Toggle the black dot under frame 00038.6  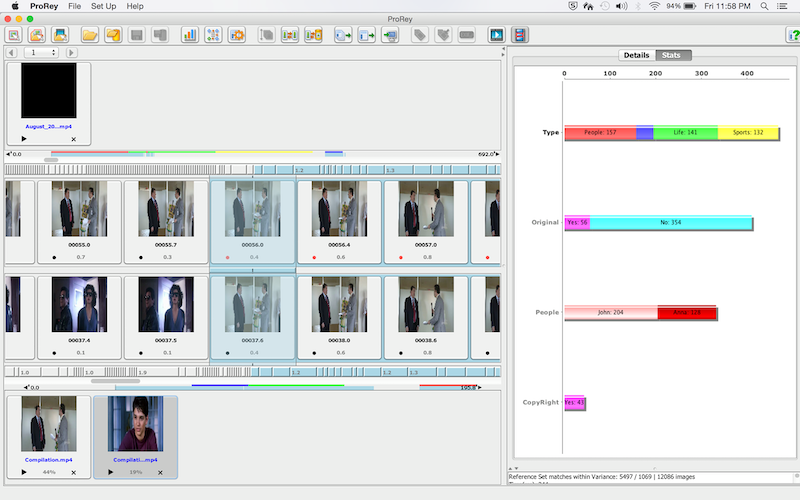(401, 353)
